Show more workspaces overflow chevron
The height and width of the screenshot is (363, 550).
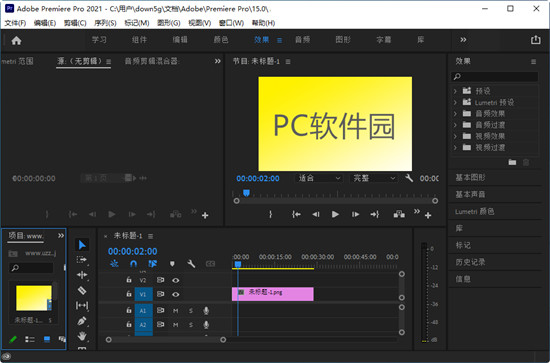pyautogui.click(x=463, y=40)
